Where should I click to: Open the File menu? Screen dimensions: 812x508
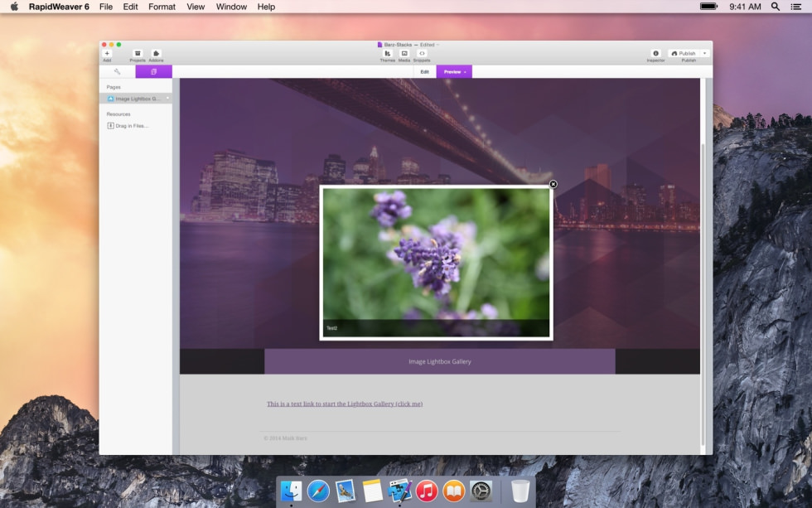(x=106, y=7)
